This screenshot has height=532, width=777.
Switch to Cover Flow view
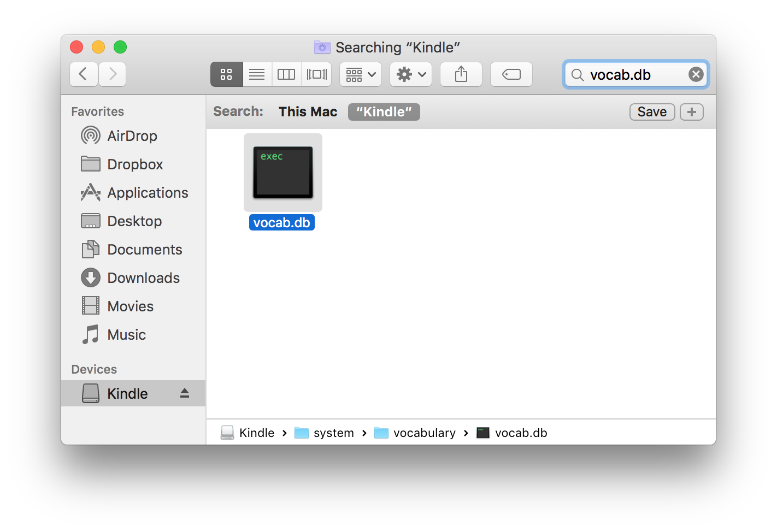[316, 74]
